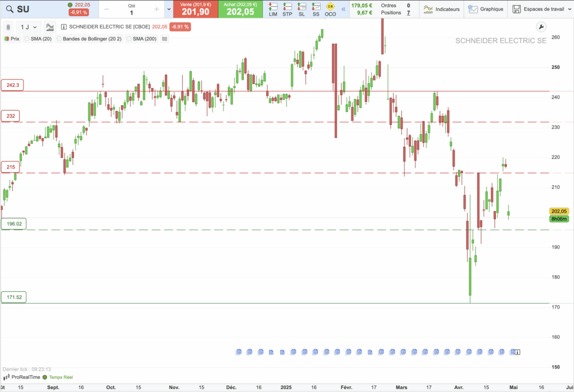This screenshot has width=574, height=392.
Task: Click the red Vente 201,90 sell button
Action: pyautogui.click(x=196, y=9)
